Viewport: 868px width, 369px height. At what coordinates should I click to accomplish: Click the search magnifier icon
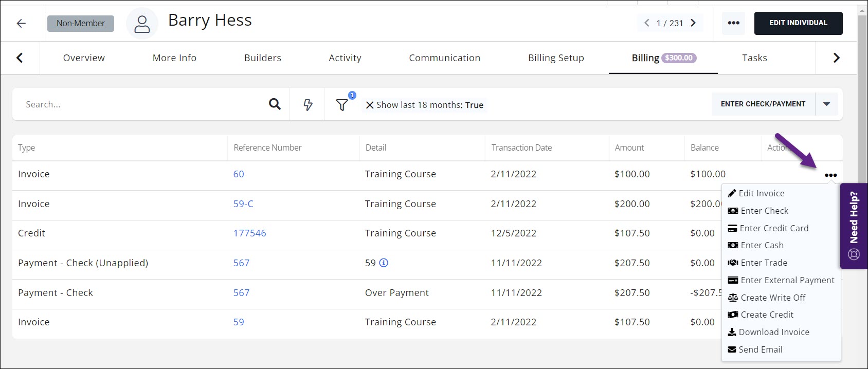coord(275,104)
